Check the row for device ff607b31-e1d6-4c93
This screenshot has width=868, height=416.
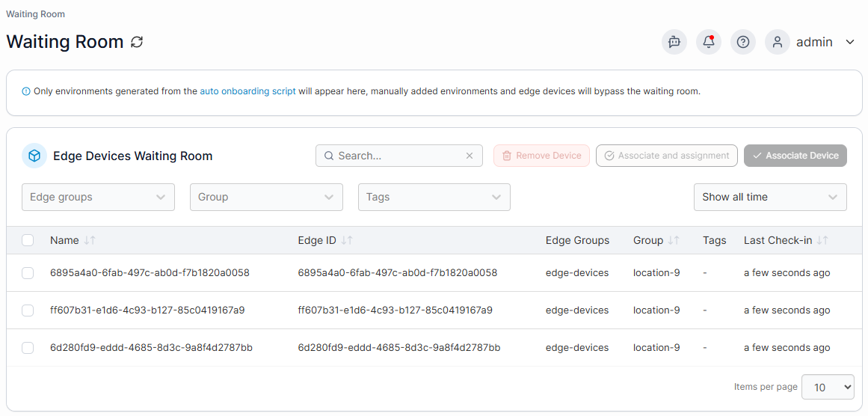click(x=28, y=311)
